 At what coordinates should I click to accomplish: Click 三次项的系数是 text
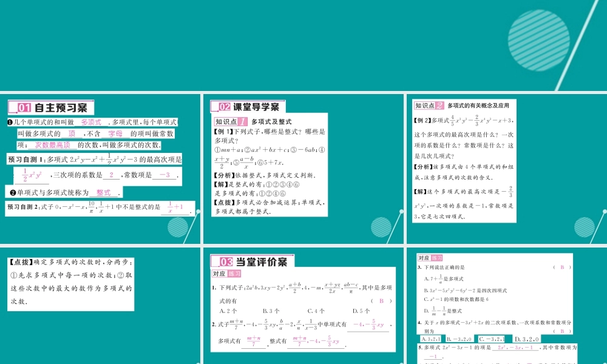[78, 175]
